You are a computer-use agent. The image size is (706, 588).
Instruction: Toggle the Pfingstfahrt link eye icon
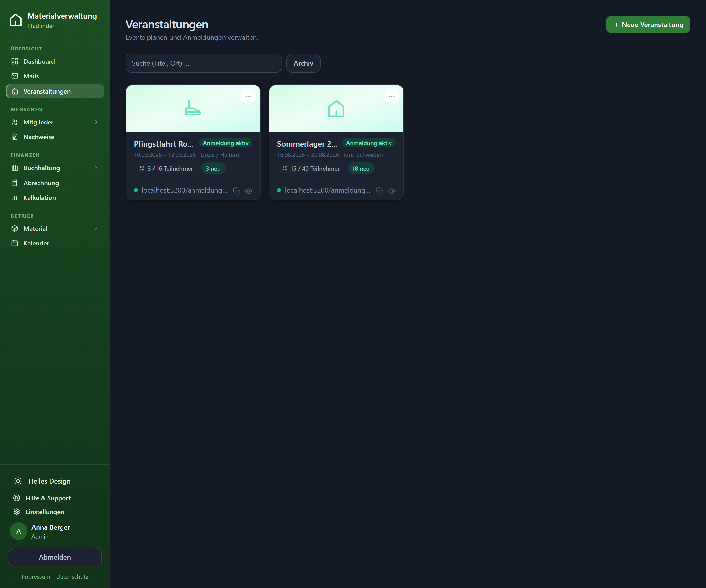pyautogui.click(x=248, y=191)
